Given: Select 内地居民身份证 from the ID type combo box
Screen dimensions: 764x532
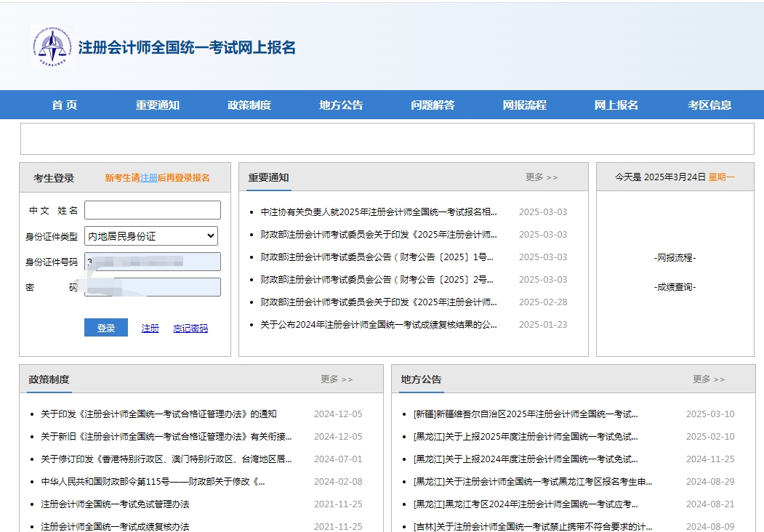Looking at the screenshot, I should 150,235.
